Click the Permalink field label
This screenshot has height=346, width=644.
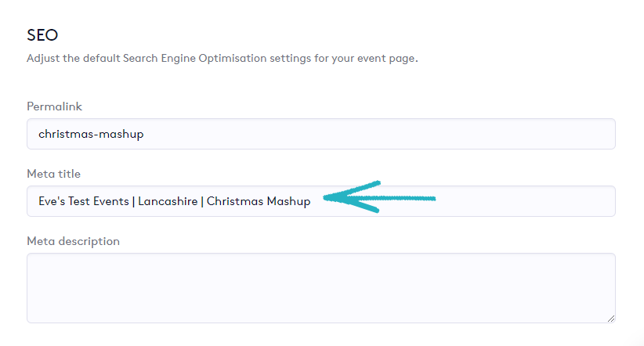click(x=54, y=106)
